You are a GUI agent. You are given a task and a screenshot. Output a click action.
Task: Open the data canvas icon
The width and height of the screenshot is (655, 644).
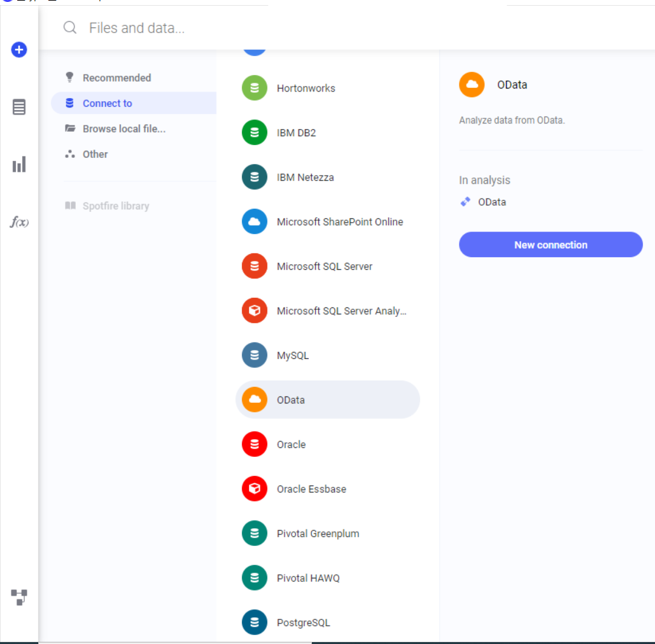coord(19,597)
